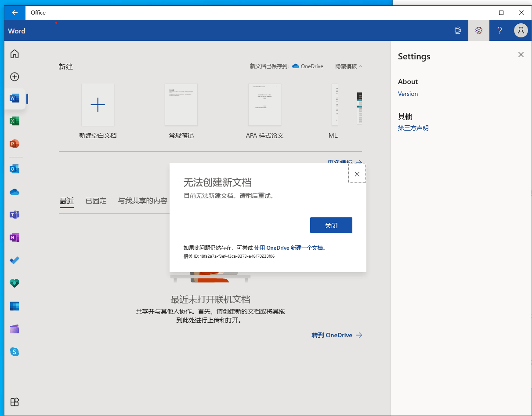Click 使用 OneDrive 新建一个文档 link
The height and width of the screenshot is (416, 532).
(x=289, y=248)
